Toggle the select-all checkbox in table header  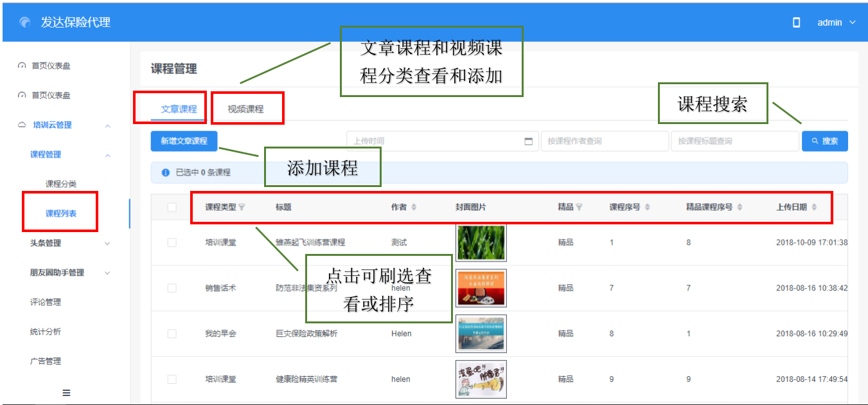point(172,207)
